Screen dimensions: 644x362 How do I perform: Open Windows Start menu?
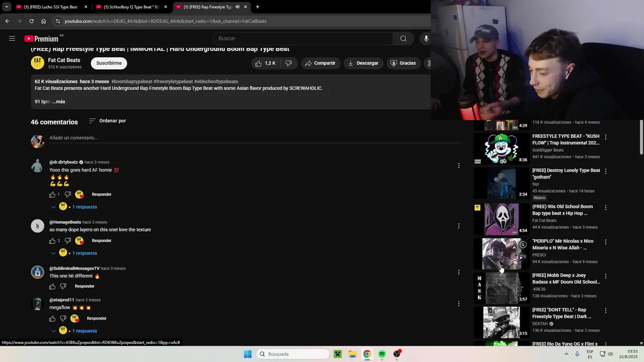click(x=248, y=354)
